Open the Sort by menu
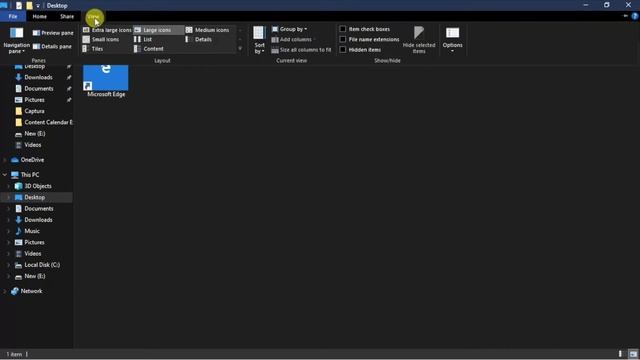The height and width of the screenshot is (360, 640). point(259,40)
